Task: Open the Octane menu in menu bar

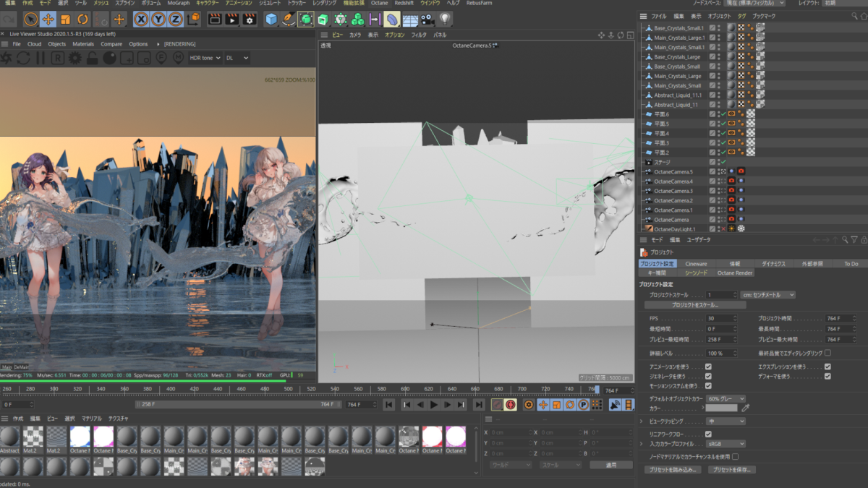Action: [379, 3]
